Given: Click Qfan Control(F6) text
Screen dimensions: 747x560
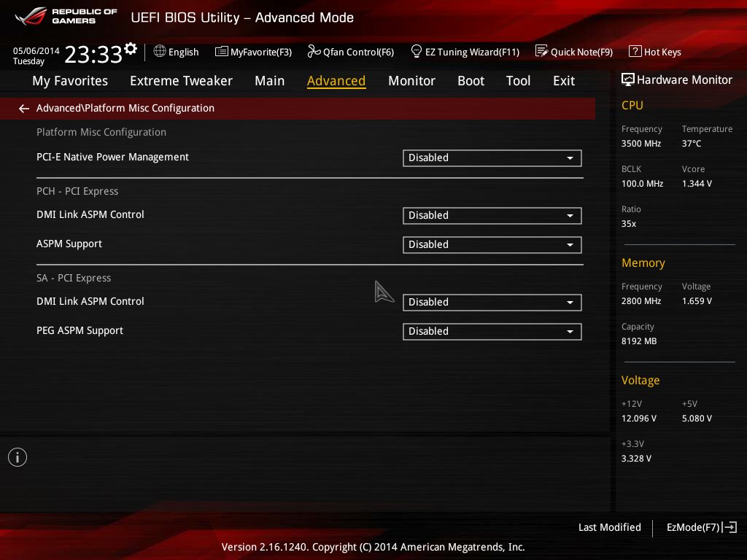Looking at the screenshot, I should tap(359, 52).
